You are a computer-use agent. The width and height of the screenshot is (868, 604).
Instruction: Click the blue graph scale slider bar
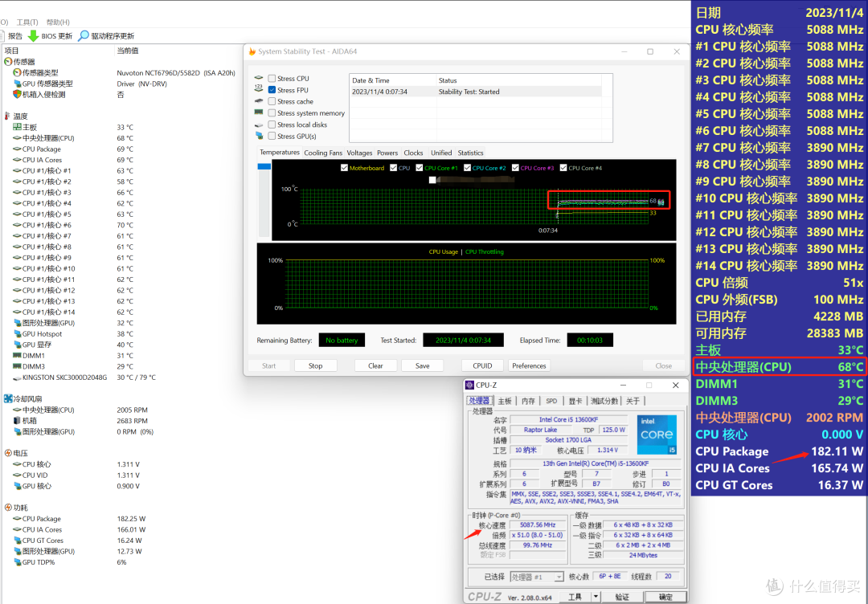point(264,166)
